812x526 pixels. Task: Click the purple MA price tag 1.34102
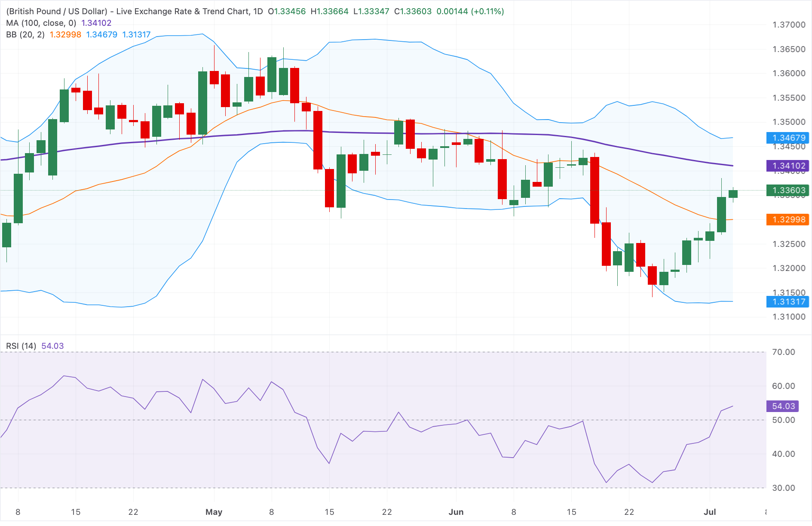787,166
